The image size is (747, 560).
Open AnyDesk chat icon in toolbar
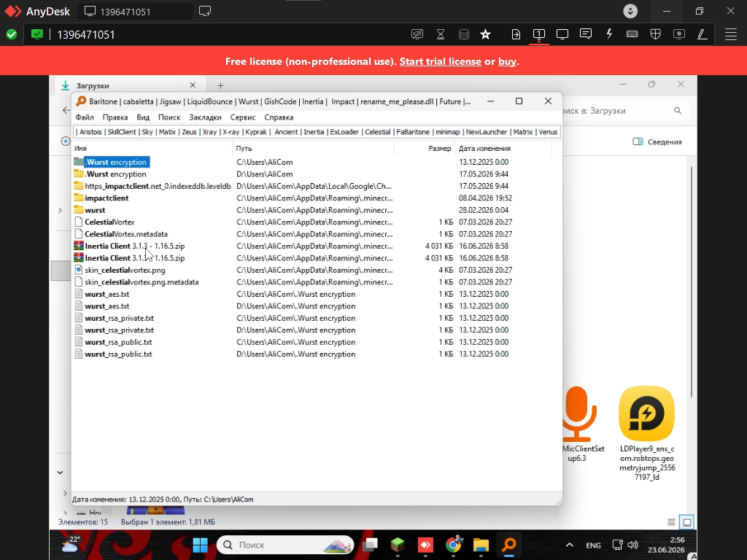point(586,34)
